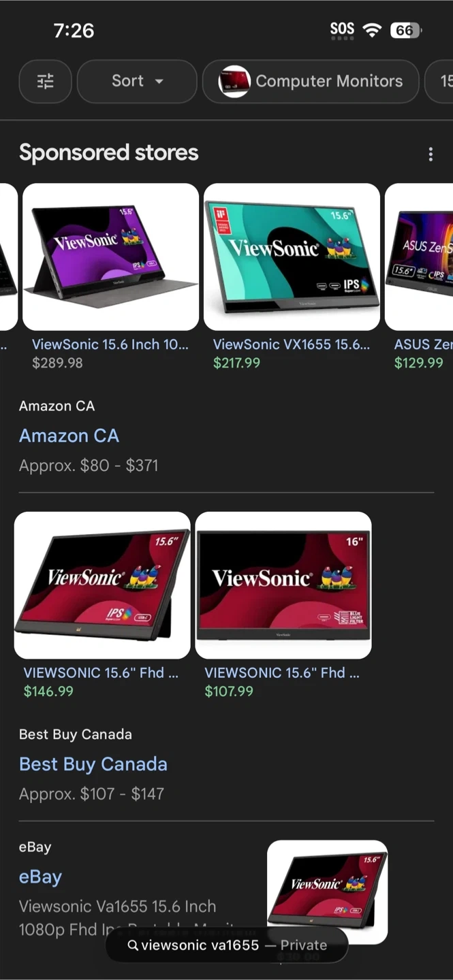Open teal ViewSonic VX1655 monitor image
This screenshot has width=453, height=980.
pos(292,257)
